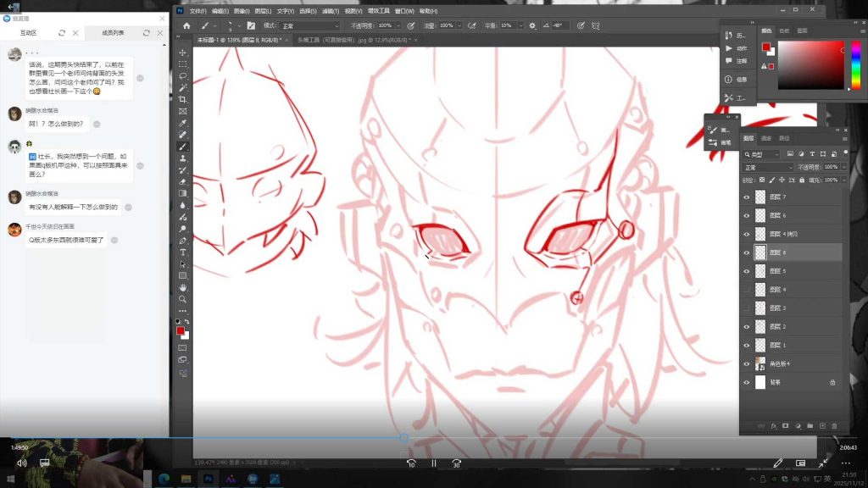Select the Type (T) tool

(x=183, y=252)
